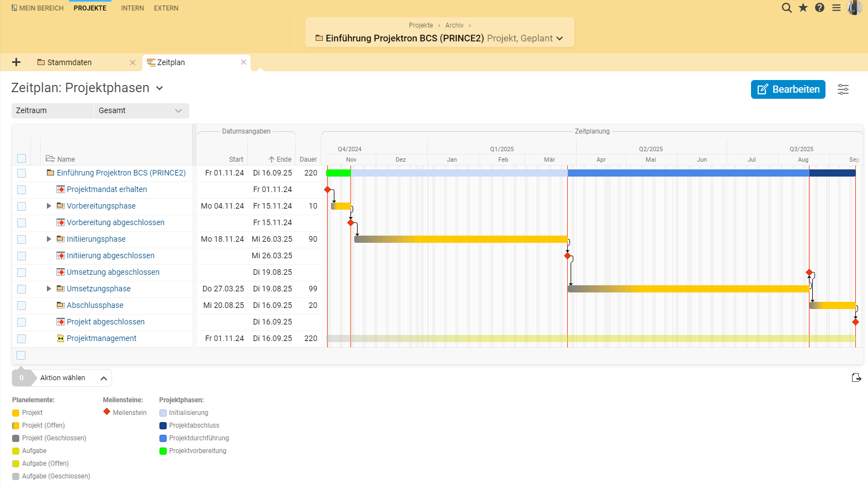
Task: Expand the Vorbereitungsphase tree row
Action: [x=49, y=206]
